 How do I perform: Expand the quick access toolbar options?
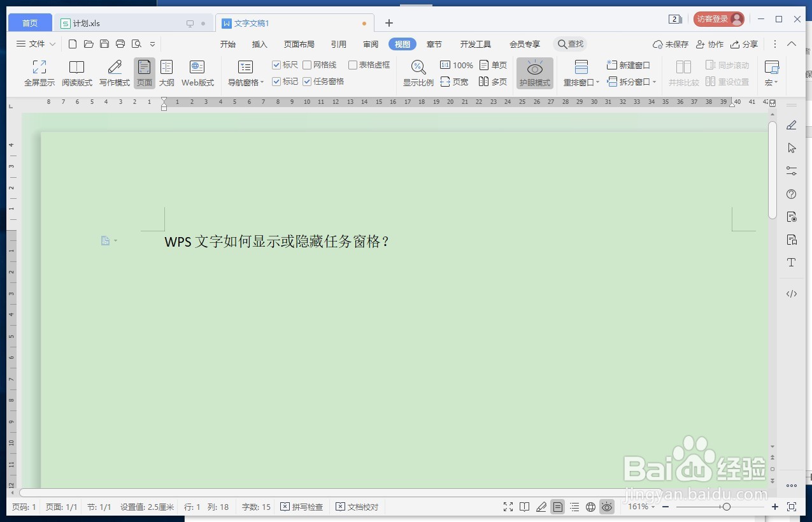pos(152,44)
